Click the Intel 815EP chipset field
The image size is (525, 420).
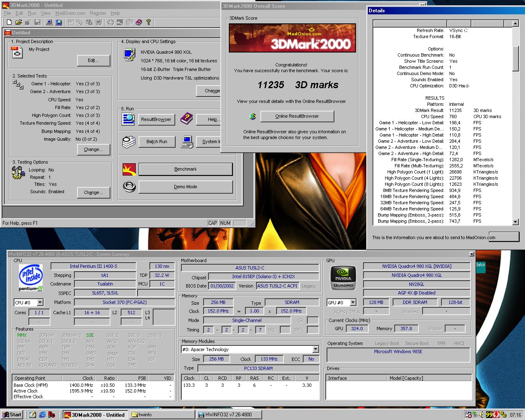tap(263, 276)
